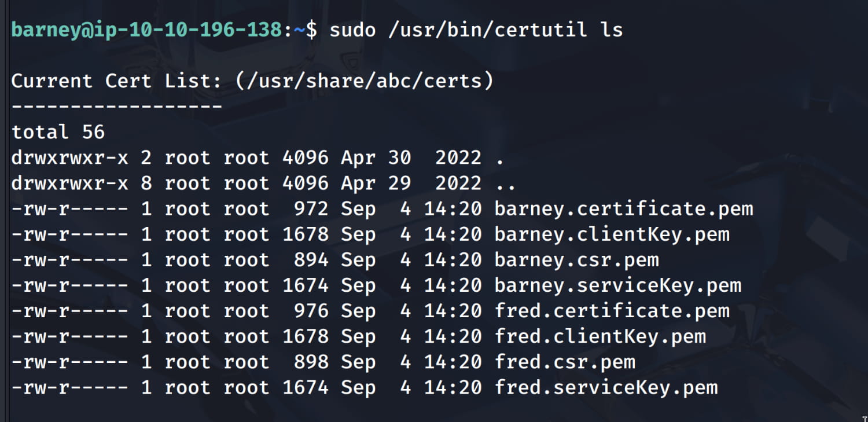Viewport: 868px width, 422px height.
Task: Select the fred.serviceKey.pem filename
Action: 606,387
